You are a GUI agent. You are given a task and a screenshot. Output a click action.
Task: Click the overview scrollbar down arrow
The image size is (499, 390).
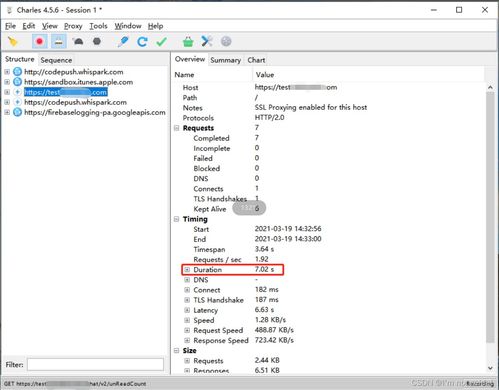click(x=490, y=368)
